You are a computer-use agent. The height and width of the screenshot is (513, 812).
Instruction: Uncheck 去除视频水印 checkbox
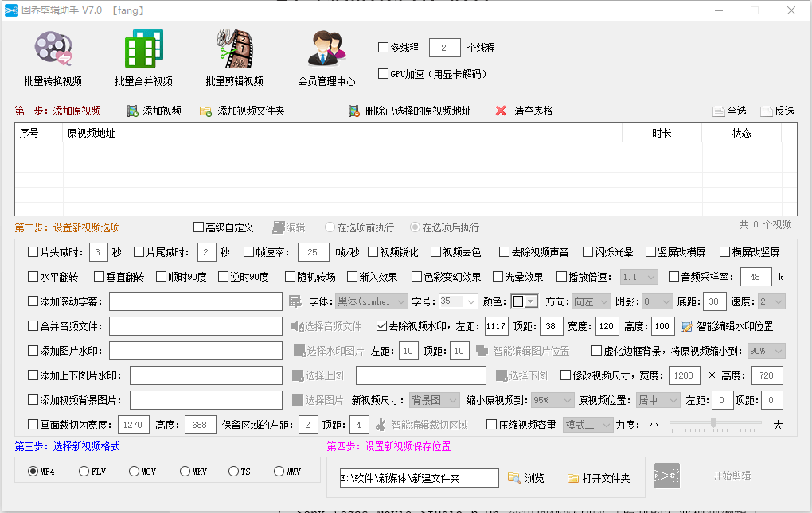click(x=382, y=326)
